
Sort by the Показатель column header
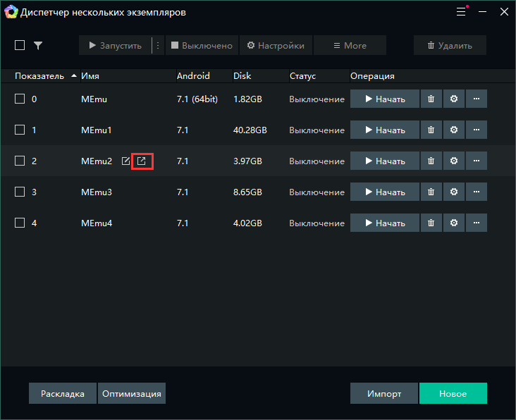point(39,76)
